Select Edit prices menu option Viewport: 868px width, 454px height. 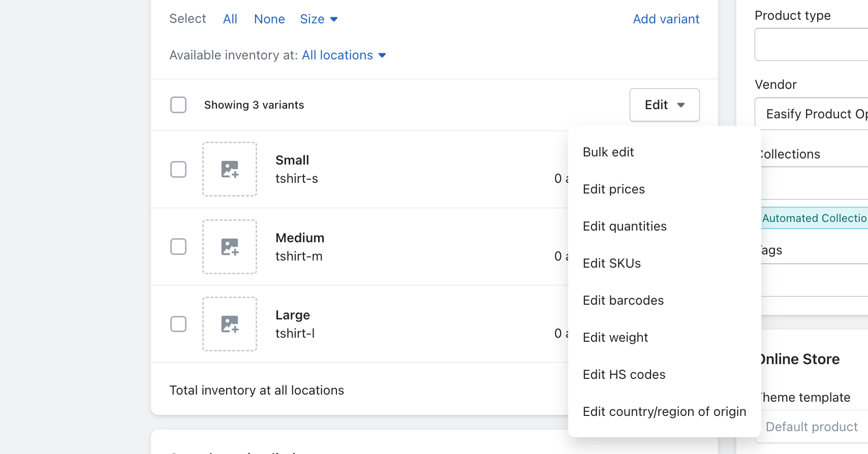pos(614,189)
